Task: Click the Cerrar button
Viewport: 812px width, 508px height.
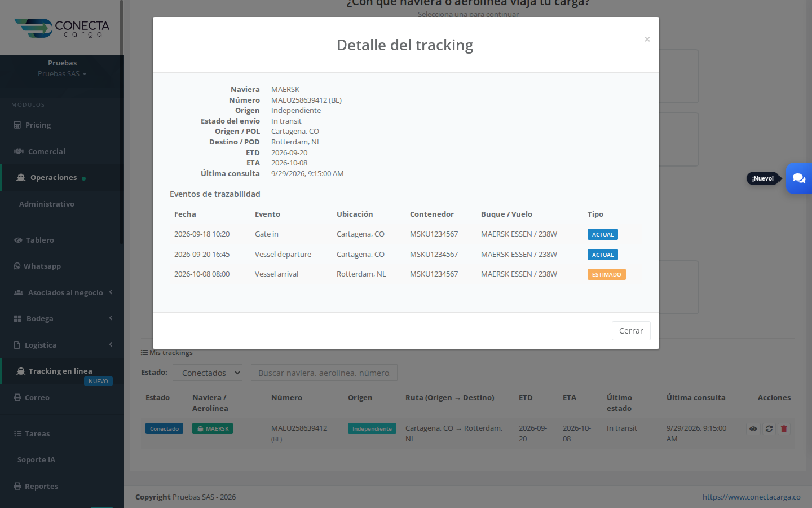Action: point(631,331)
